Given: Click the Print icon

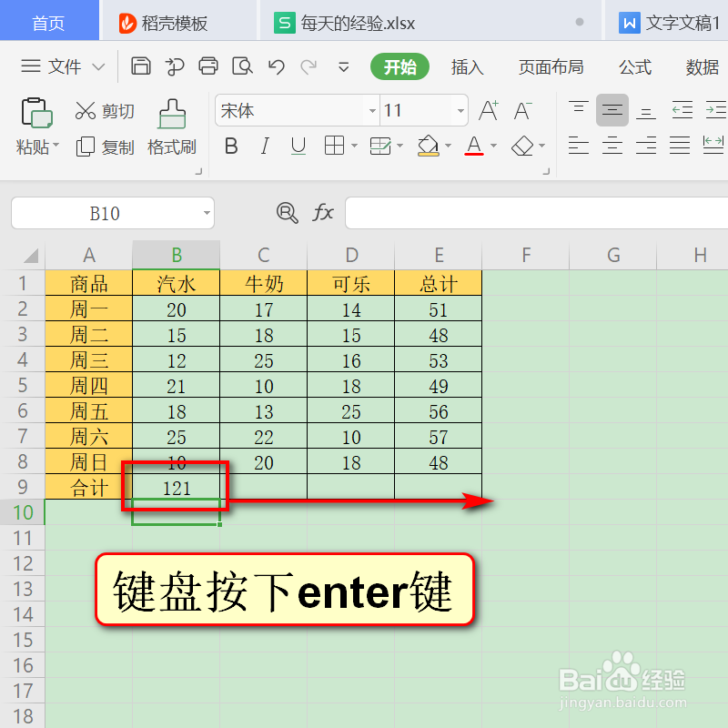Looking at the screenshot, I should coord(208,66).
